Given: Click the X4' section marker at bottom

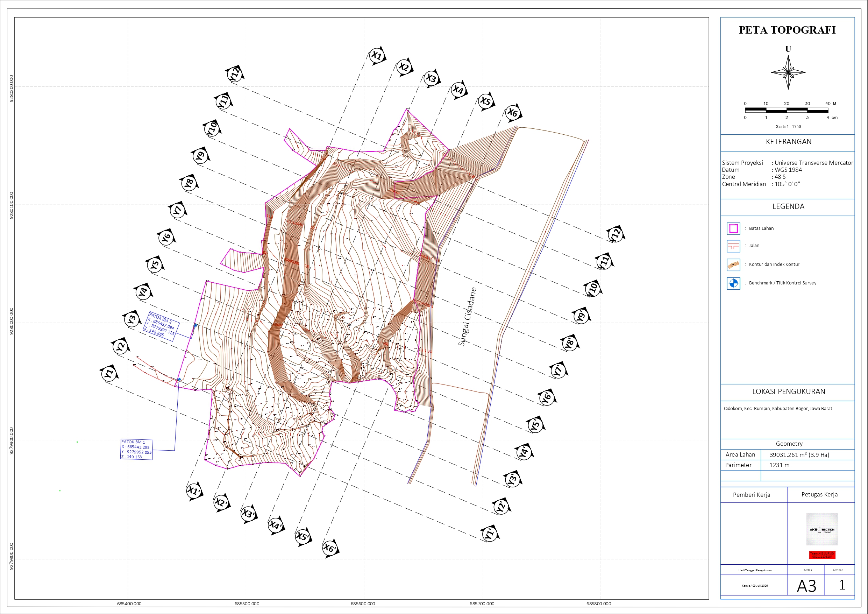Looking at the screenshot, I should pos(276,525).
